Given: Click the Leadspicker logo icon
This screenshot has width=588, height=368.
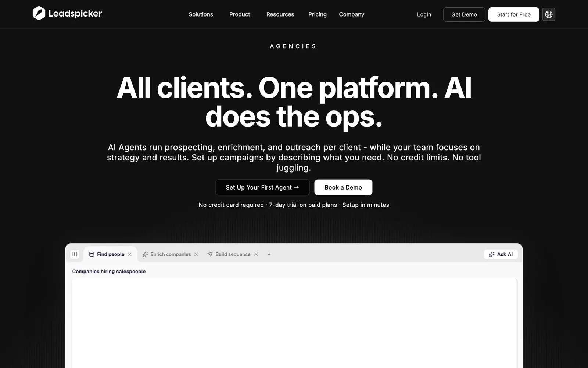Looking at the screenshot, I should point(39,14).
